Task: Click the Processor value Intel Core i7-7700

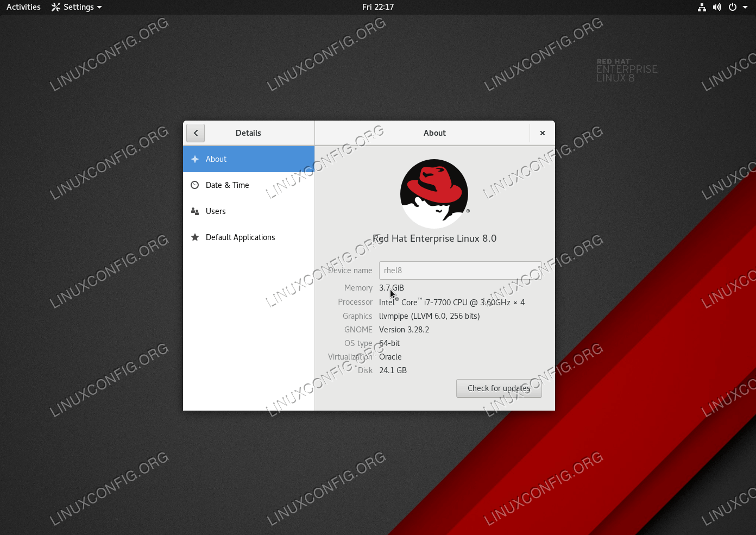Action: (x=452, y=303)
